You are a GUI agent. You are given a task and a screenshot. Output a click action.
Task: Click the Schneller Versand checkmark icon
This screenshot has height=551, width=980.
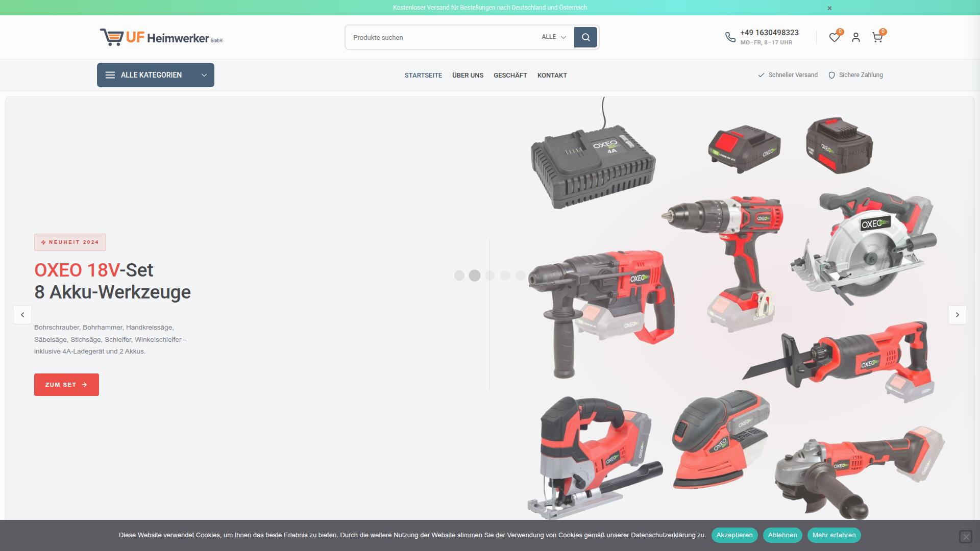[x=761, y=75]
